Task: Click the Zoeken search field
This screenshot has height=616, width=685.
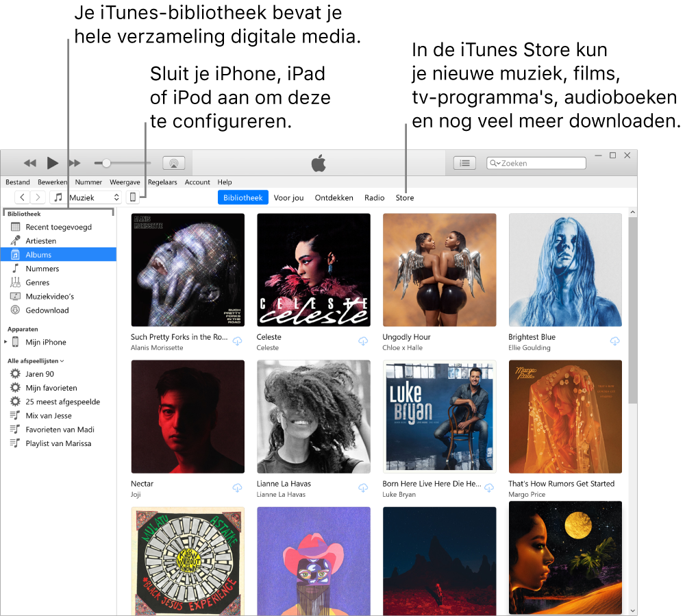Action: (x=536, y=163)
